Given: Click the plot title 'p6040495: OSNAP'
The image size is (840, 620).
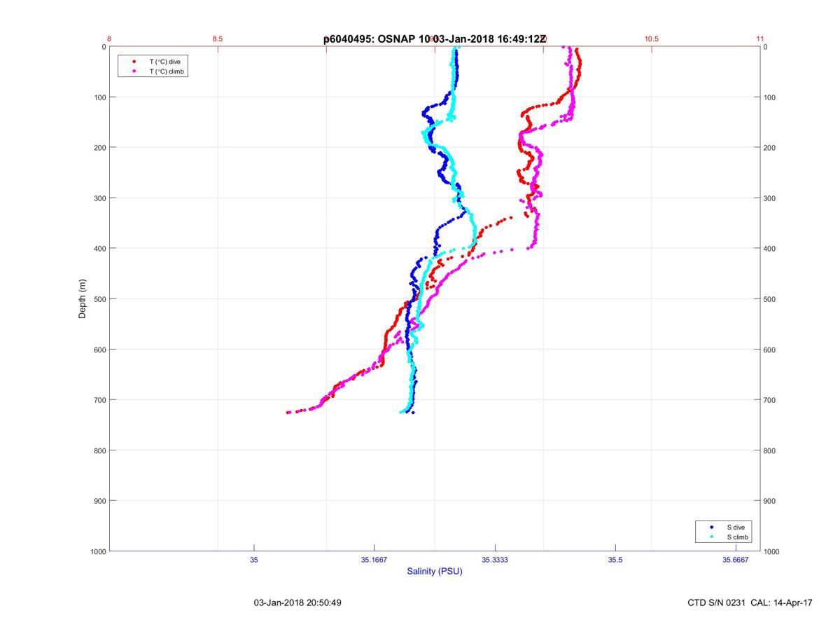Looking at the screenshot, I should pos(370,39).
